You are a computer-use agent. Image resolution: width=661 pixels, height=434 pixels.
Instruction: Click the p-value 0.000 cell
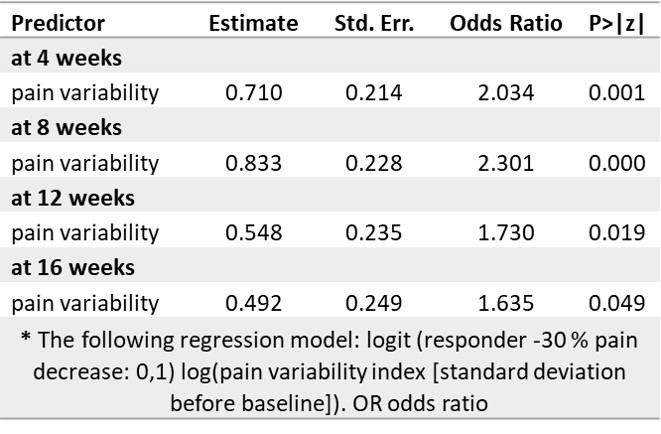coord(617,163)
